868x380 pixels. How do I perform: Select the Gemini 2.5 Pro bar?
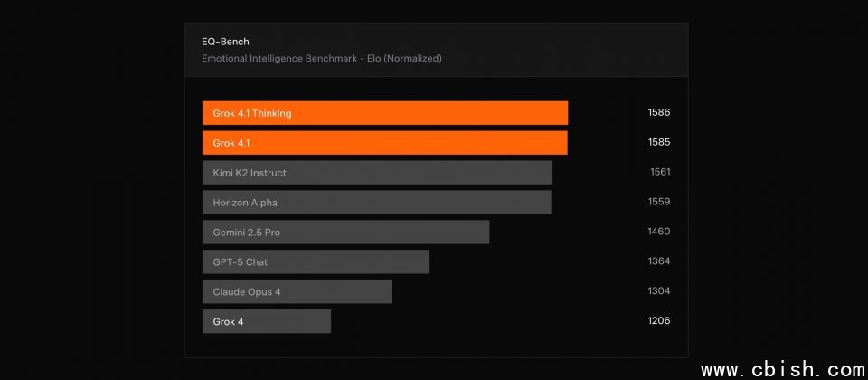(345, 233)
